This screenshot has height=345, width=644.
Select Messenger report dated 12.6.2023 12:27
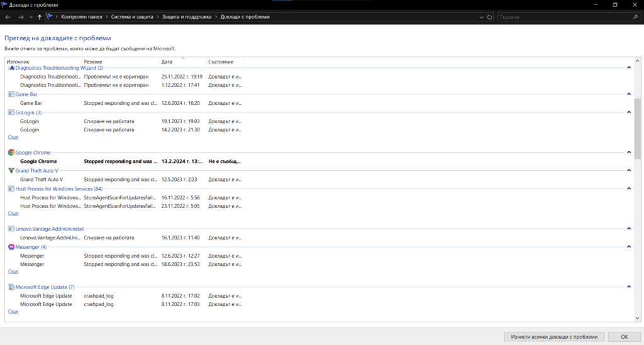pos(125,256)
